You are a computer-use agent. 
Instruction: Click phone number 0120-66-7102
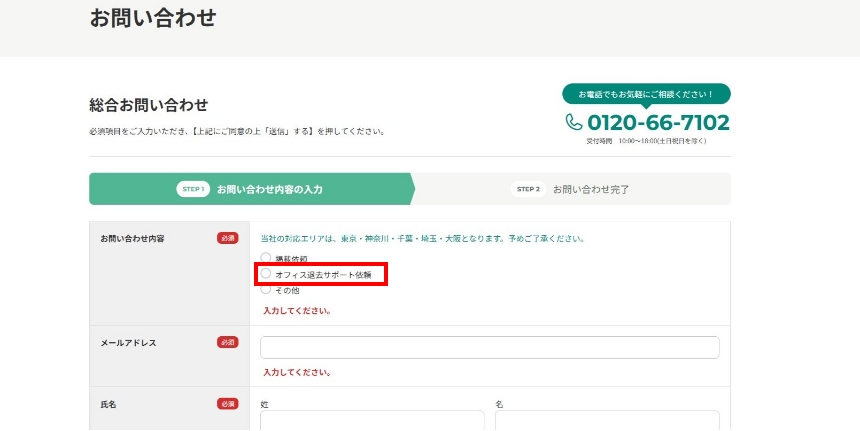(x=658, y=123)
